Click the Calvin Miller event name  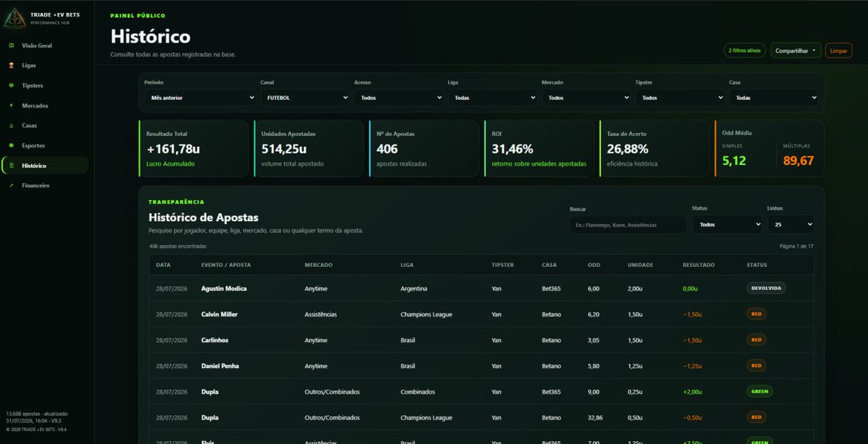(x=219, y=315)
